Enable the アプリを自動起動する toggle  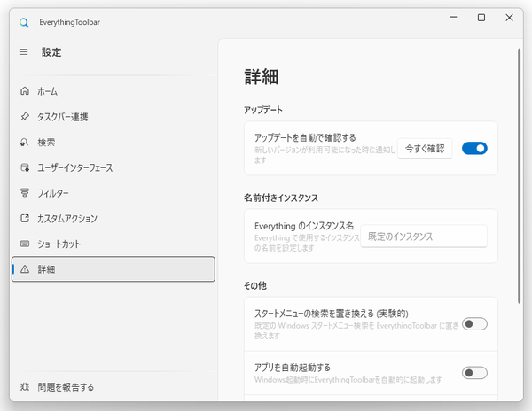[x=474, y=373]
